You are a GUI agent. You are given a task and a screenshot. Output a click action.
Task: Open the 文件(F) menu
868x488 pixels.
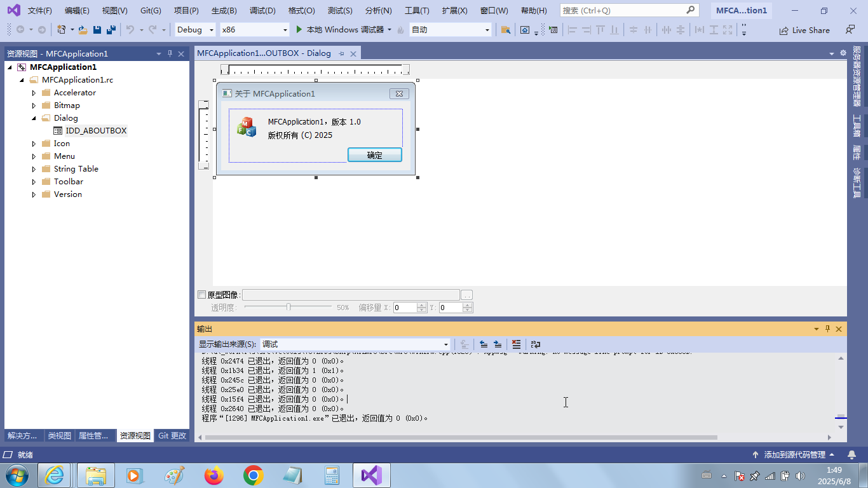pyautogui.click(x=40, y=11)
